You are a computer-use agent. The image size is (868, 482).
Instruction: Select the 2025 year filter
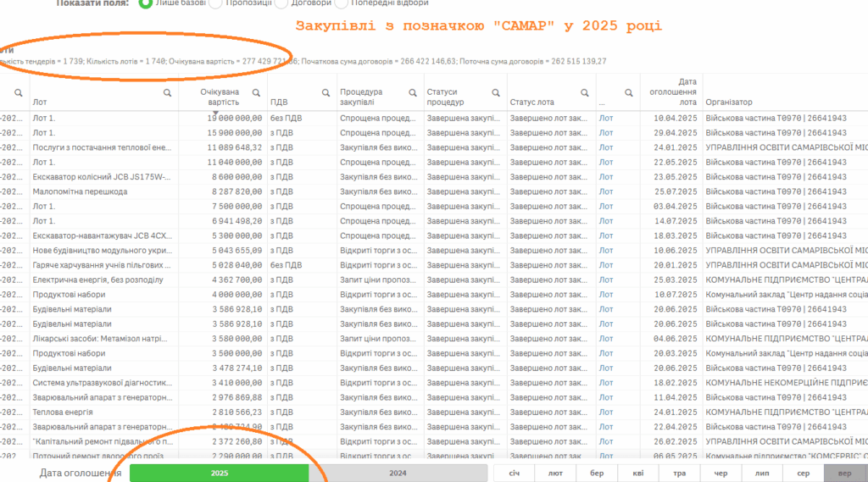pyautogui.click(x=219, y=473)
